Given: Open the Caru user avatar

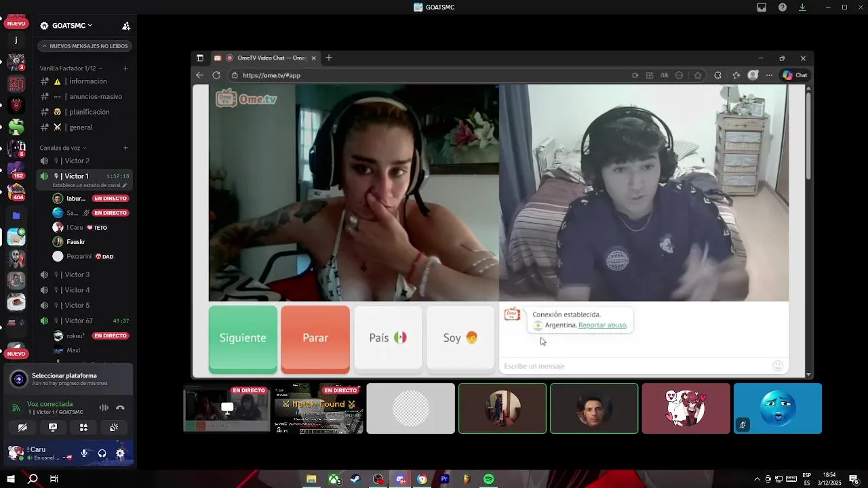Looking at the screenshot, I should pos(16,453).
